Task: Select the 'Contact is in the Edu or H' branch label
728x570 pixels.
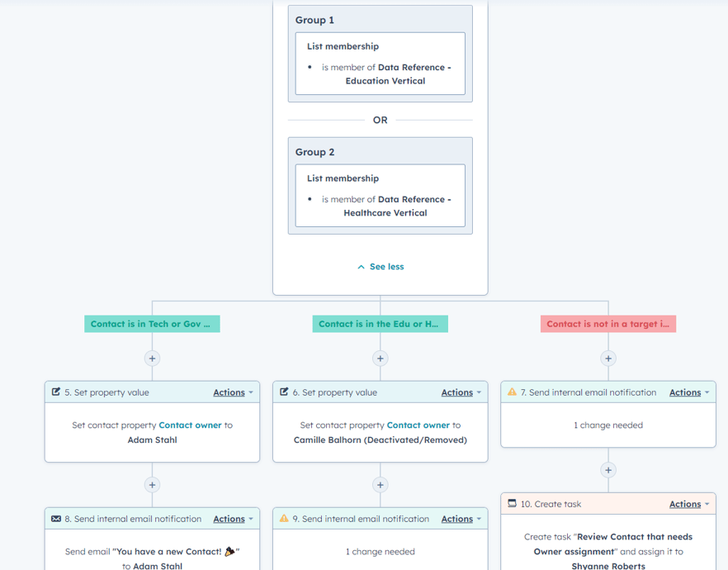Action: click(x=380, y=324)
